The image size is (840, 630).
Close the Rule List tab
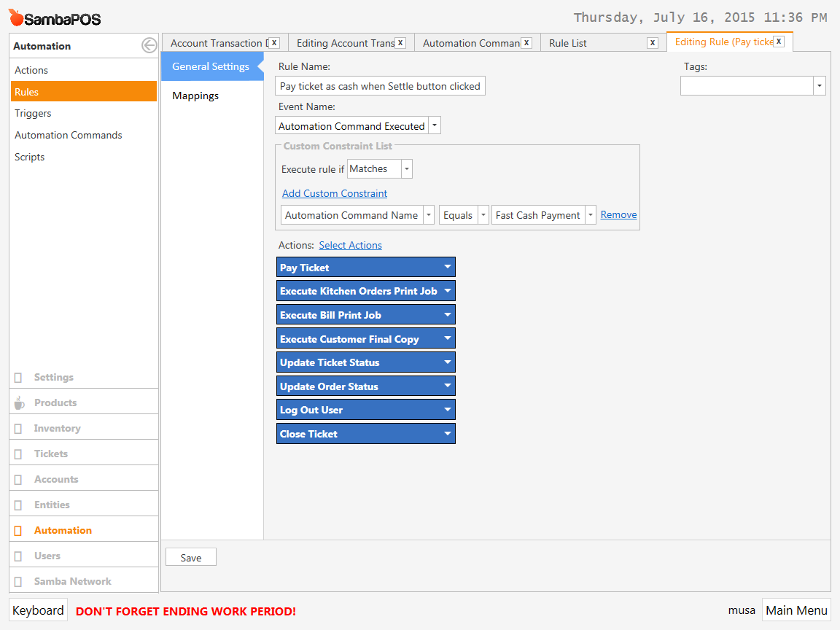[652, 43]
